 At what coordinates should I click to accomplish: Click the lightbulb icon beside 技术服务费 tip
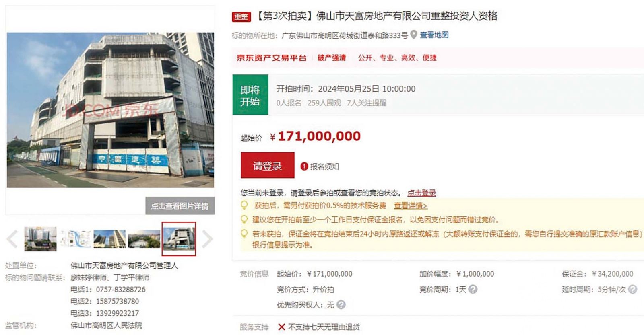[244, 205]
